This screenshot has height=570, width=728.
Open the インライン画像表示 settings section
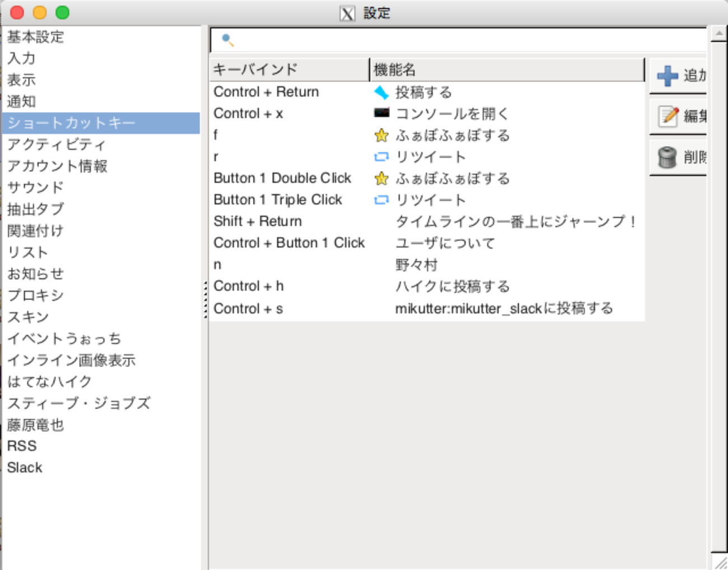click(x=101, y=360)
